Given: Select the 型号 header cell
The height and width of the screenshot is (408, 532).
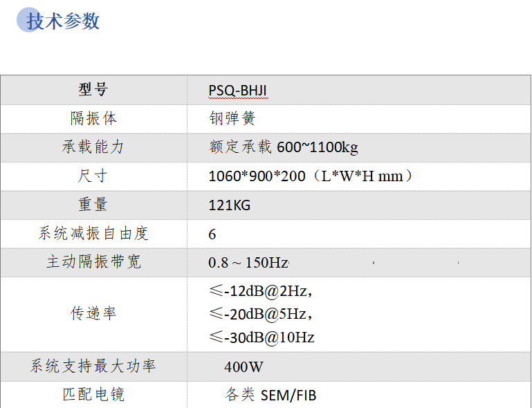Looking at the screenshot, I should pos(93,90).
